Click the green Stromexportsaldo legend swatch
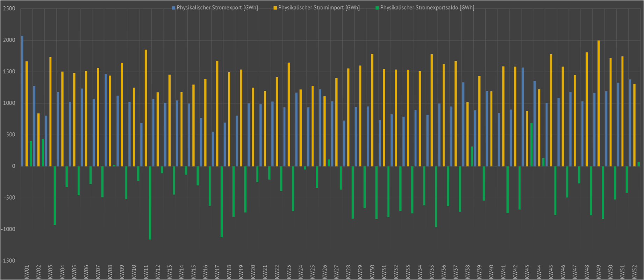This screenshot has width=644, height=280. tap(377, 8)
